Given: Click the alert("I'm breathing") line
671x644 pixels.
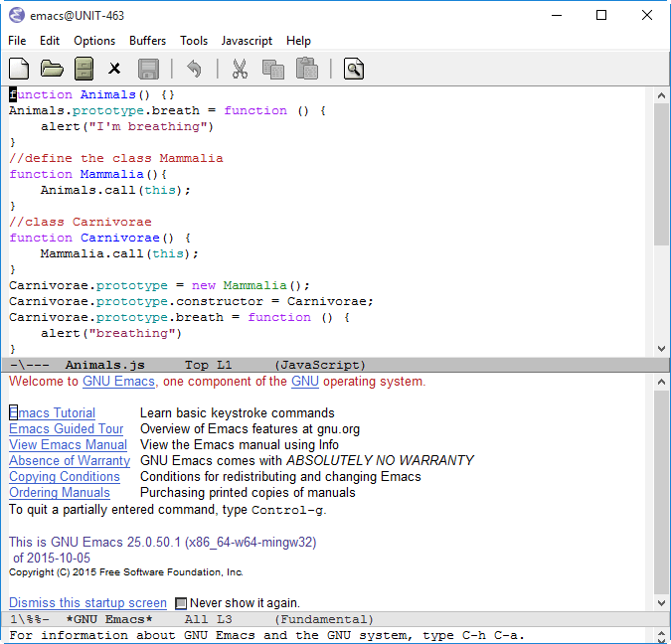Looking at the screenshot, I should point(127,126).
